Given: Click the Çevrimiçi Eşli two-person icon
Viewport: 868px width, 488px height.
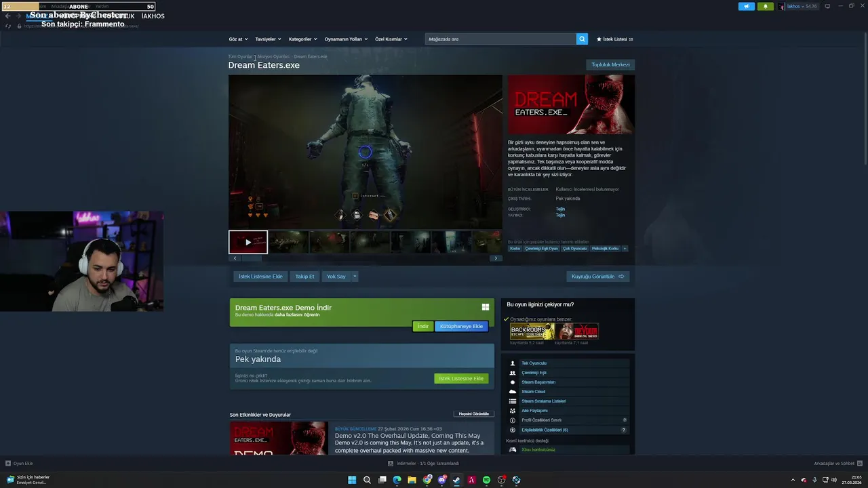Looking at the screenshot, I should point(513,373).
